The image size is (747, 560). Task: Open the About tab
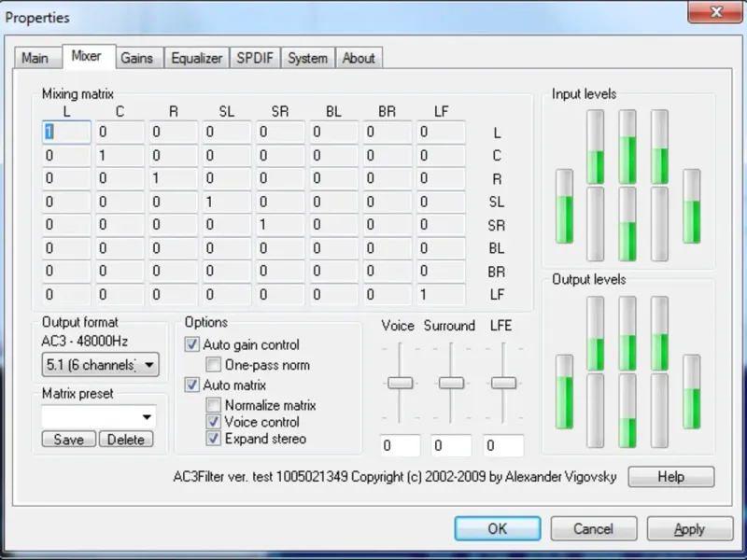tap(359, 58)
